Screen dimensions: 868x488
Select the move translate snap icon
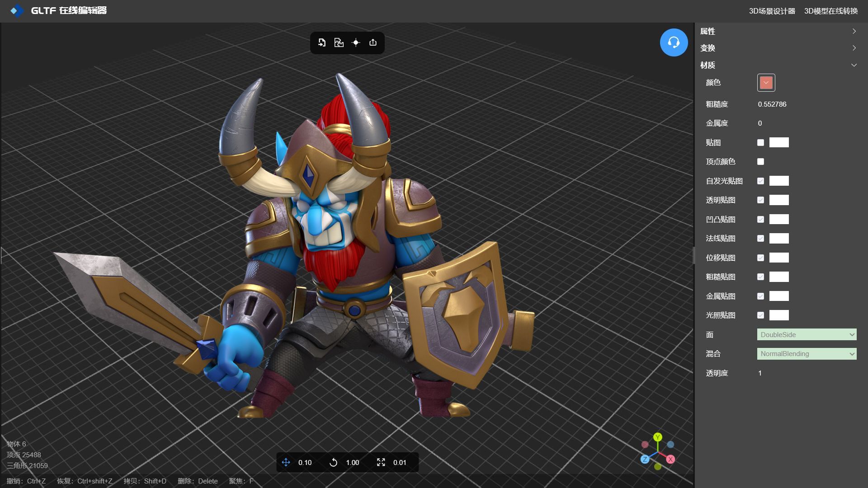(x=286, y=462)
